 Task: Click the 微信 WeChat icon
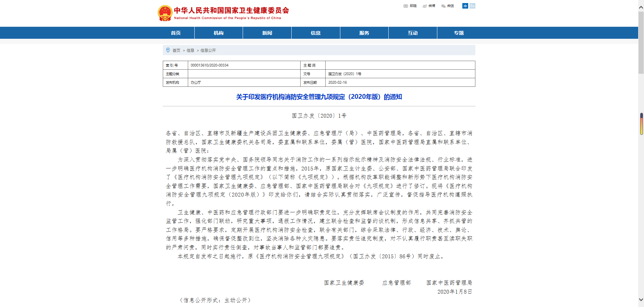(x=443, y=6)
